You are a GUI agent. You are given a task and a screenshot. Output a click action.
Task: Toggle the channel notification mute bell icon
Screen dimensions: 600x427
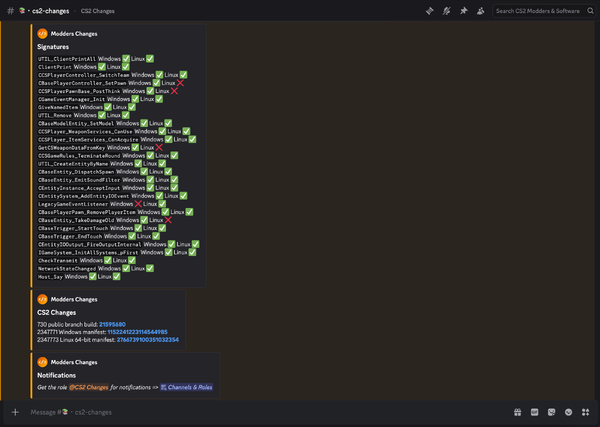(447, 11)
